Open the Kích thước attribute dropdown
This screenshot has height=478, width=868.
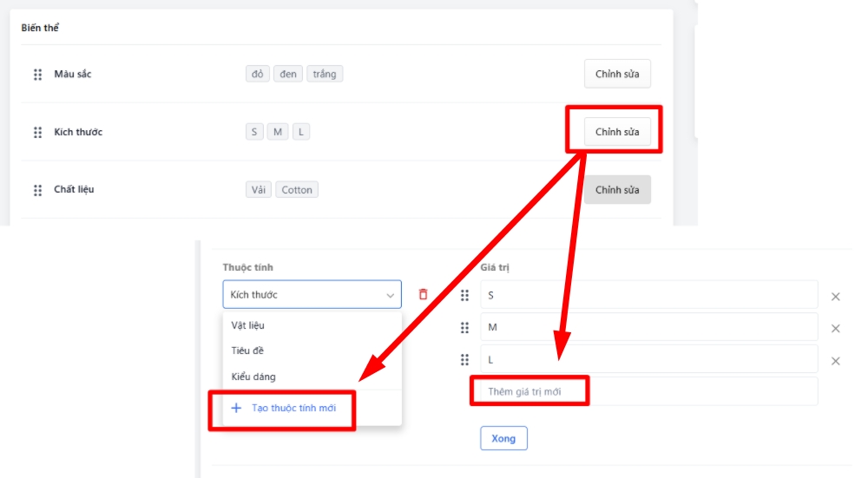click(312, 295)
